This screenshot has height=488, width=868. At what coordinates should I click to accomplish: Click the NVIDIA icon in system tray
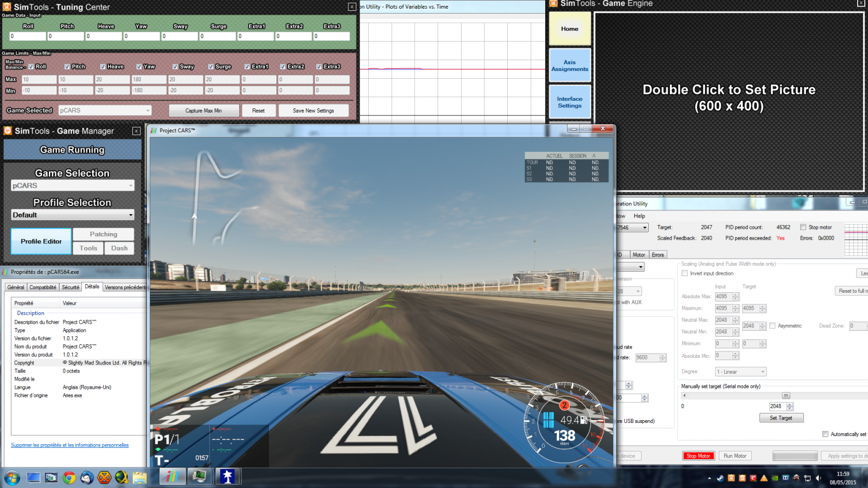pos(775,478)
